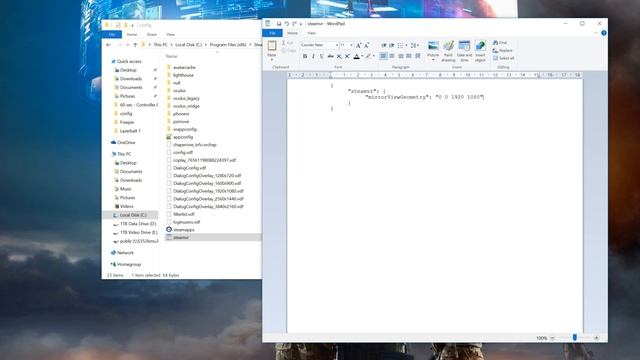Toggle Underline formatting in WordPad
Screen dimensions: 640x360
click(x=322, y=56)
